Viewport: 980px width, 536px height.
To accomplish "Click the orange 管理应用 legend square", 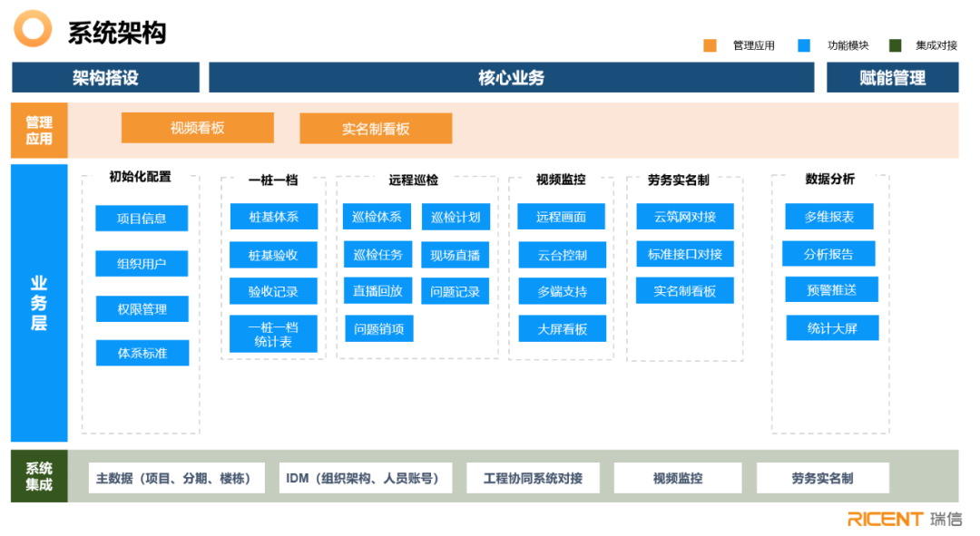I will (710, 44).
